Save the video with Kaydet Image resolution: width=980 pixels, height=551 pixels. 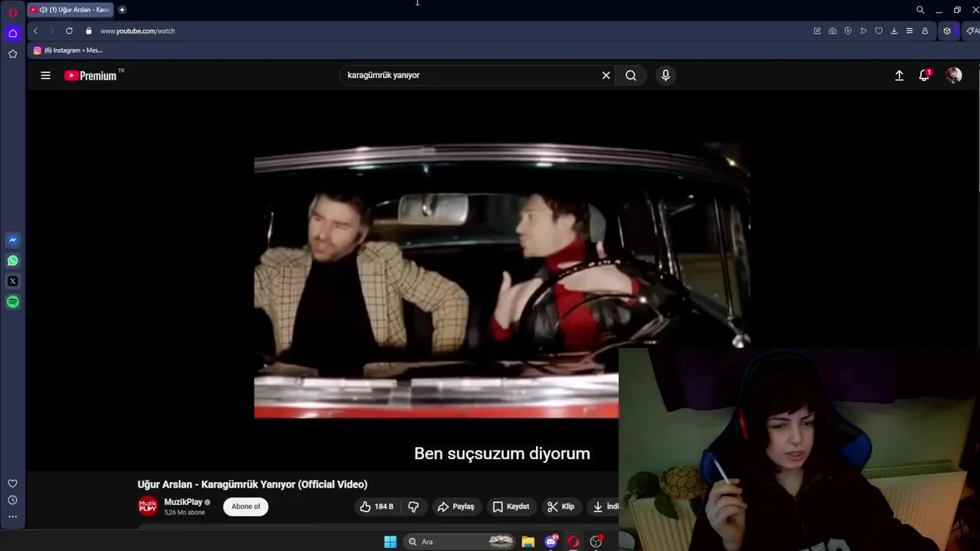(x=511, y=507)
